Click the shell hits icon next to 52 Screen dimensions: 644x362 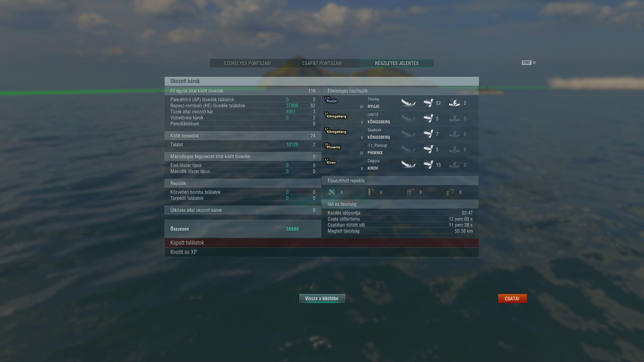click(x=428, y=103)
